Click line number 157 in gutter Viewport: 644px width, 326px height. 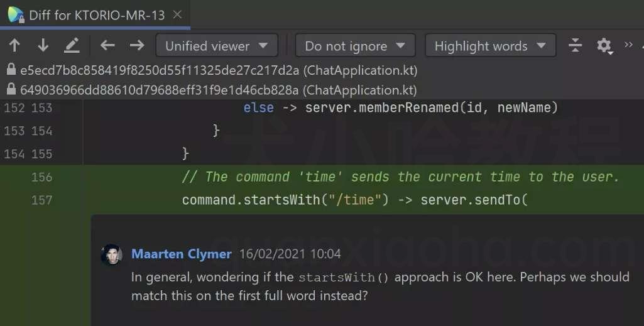point(42,200)
